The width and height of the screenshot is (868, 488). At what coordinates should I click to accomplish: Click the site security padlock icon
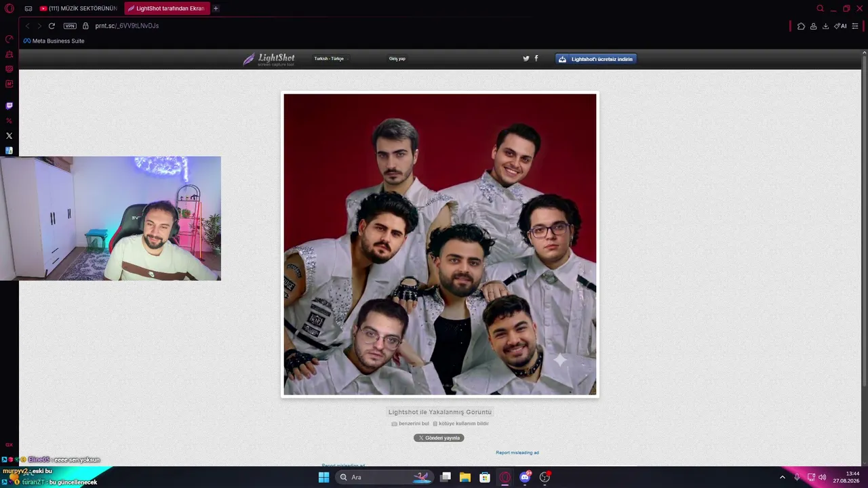[86, 26]
